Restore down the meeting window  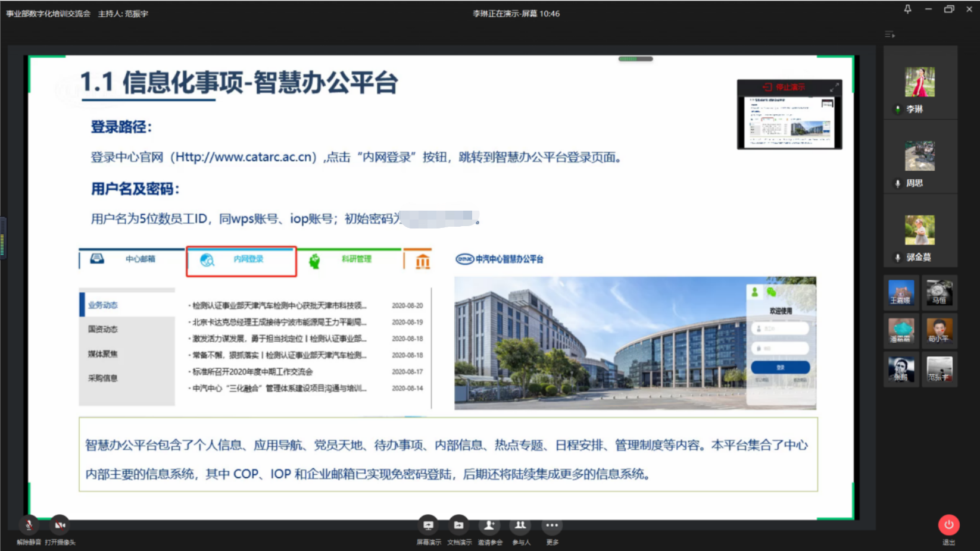949,9
